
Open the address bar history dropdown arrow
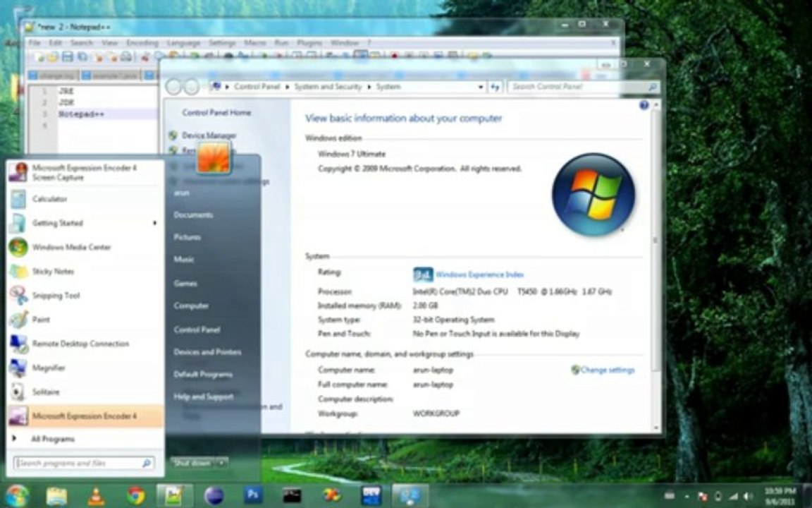481,87
